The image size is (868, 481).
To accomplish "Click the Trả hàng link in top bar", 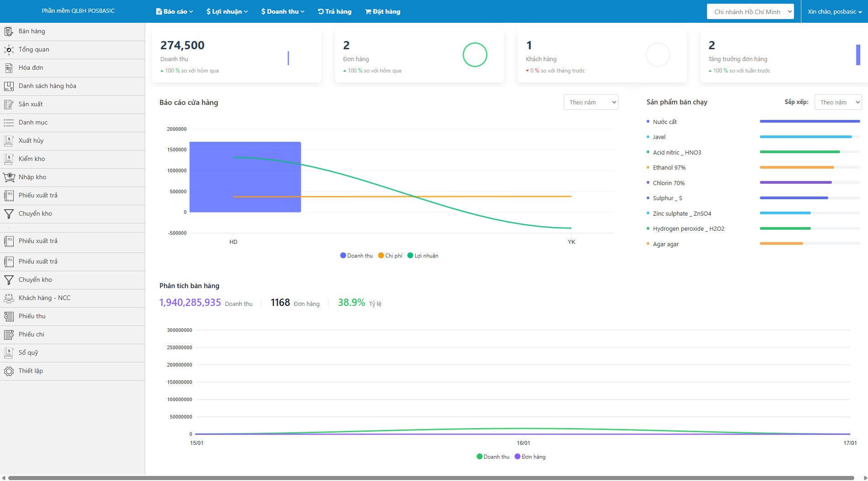I will [335, 12].
